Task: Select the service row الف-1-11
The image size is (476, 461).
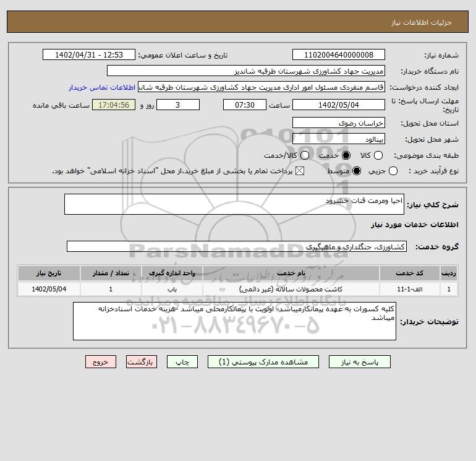Action: (x=238, y=289)
